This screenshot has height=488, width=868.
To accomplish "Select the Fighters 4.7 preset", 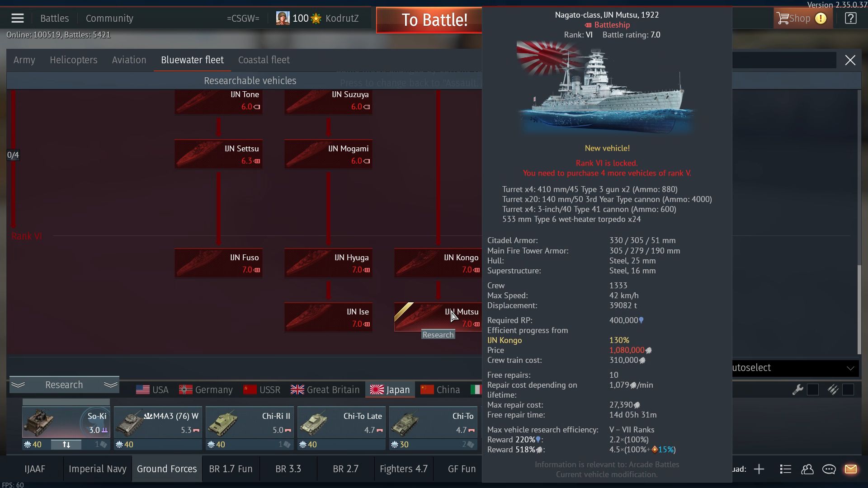I will point(404,469).
